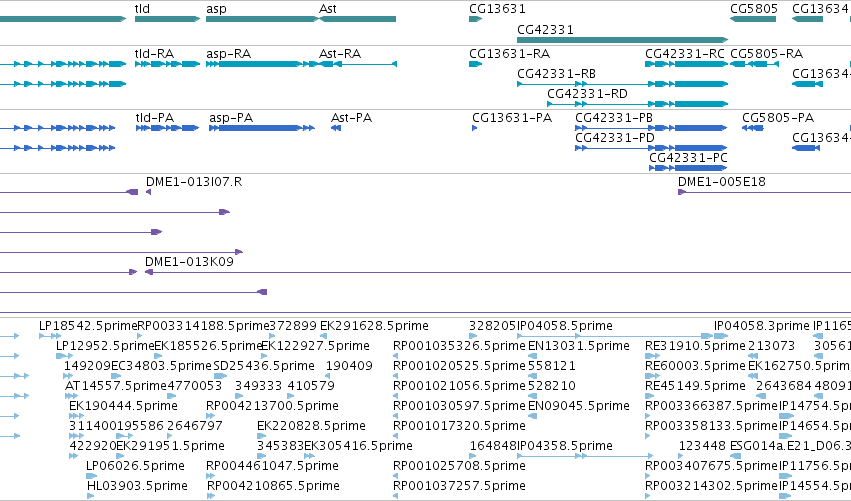Click the SD25436.5prime EST label
The width and height of the screenshot is (851, 501).
click(264, 366)
